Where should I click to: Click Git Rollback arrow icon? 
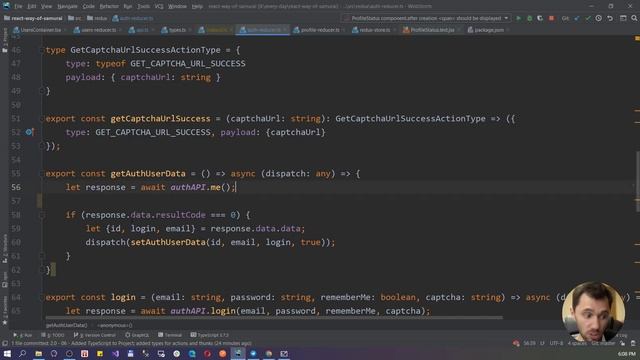610,18
